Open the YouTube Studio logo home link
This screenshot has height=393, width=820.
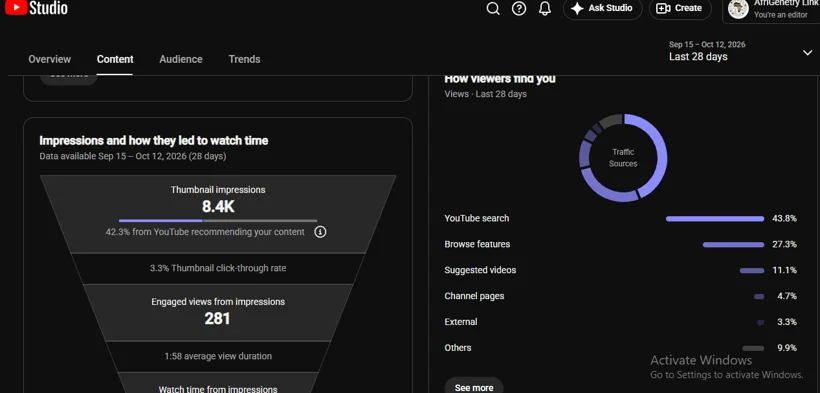coord(36,7)
